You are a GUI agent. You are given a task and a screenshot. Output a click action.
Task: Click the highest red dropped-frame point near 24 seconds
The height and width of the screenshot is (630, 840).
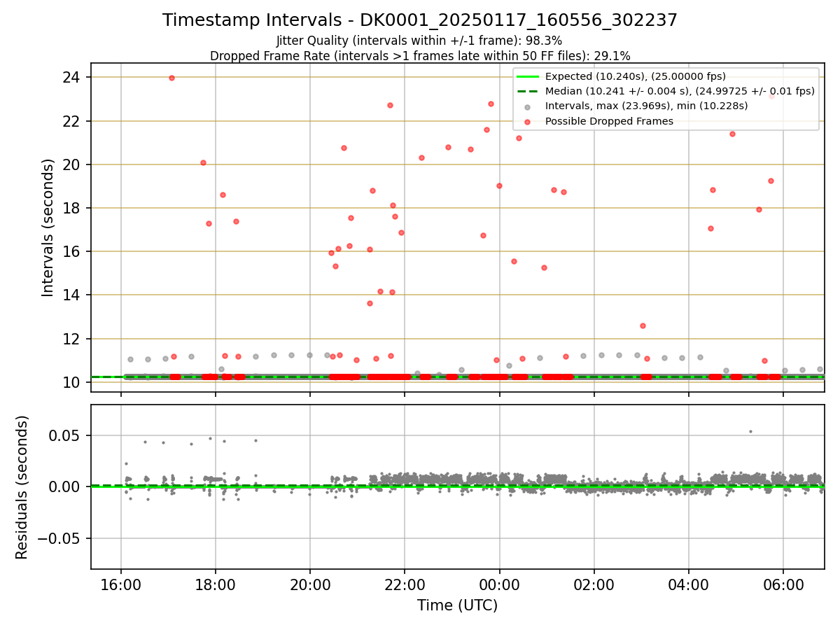tap(171, 78)
